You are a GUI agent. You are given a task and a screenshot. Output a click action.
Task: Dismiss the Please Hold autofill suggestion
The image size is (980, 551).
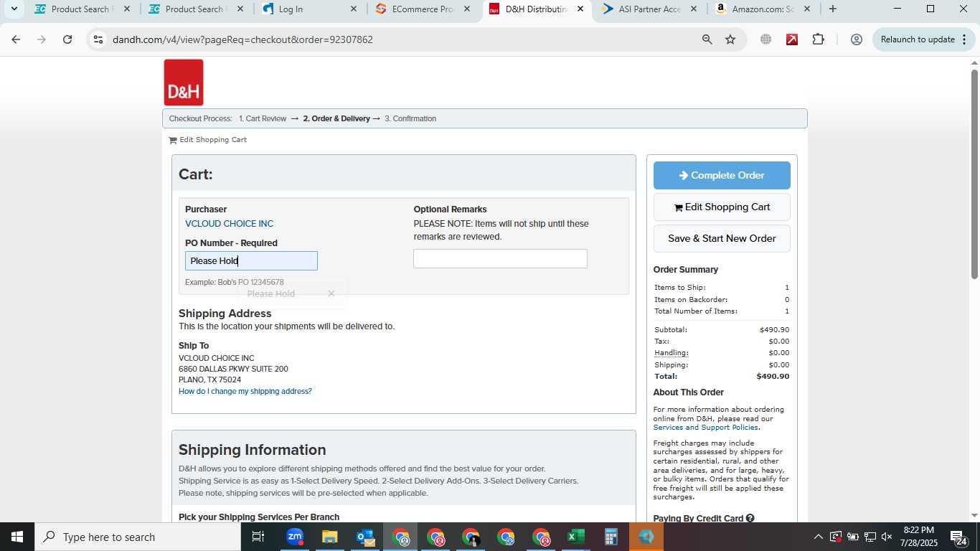pos(331,293)
